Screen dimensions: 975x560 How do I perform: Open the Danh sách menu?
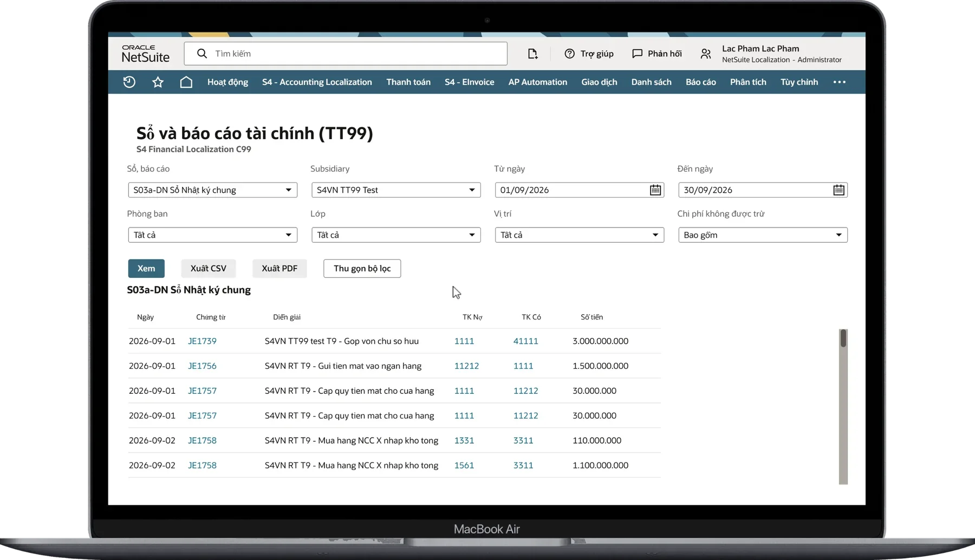(x=651, y=82)
